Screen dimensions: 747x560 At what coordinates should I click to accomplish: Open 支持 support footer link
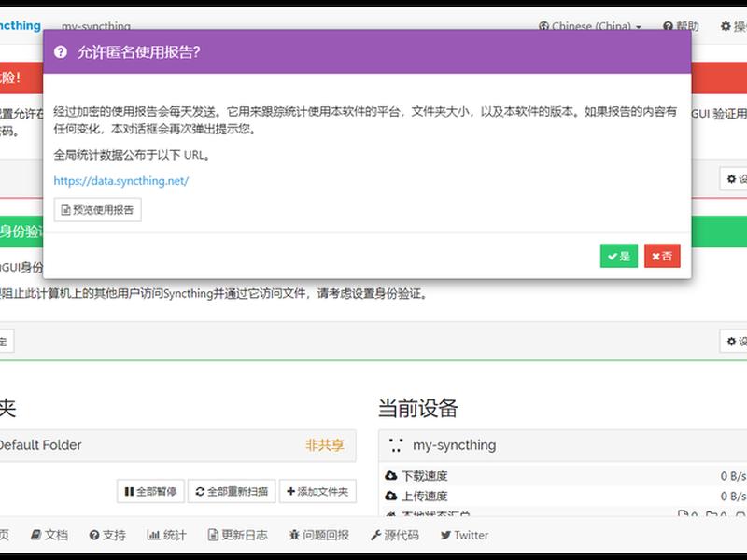pos(107,535)
